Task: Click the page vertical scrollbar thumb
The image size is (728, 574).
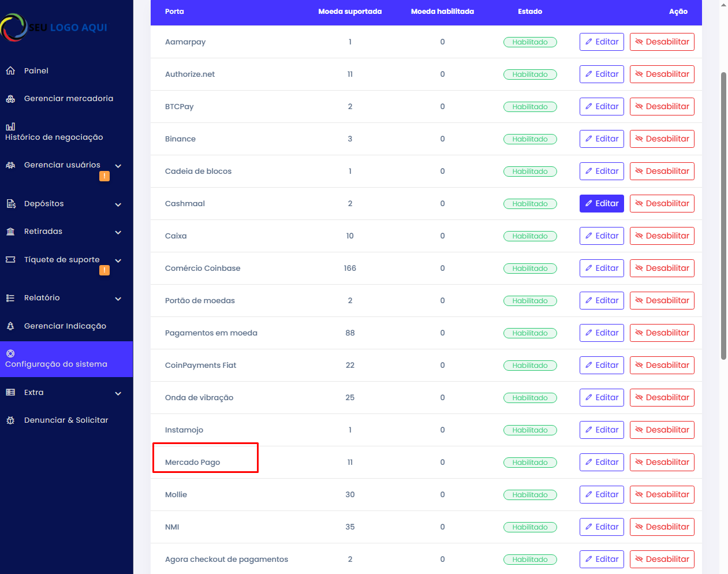Action: (x=723, y=216)
